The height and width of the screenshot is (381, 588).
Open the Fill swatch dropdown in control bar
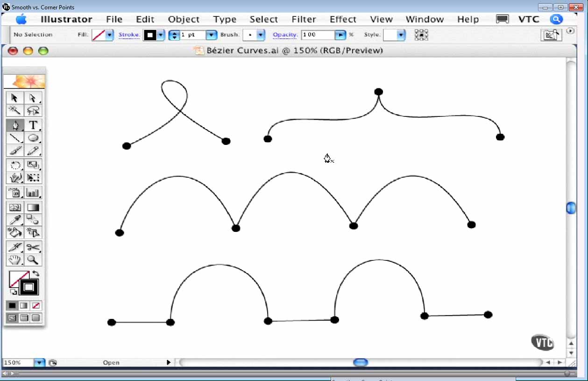[110, 35]
